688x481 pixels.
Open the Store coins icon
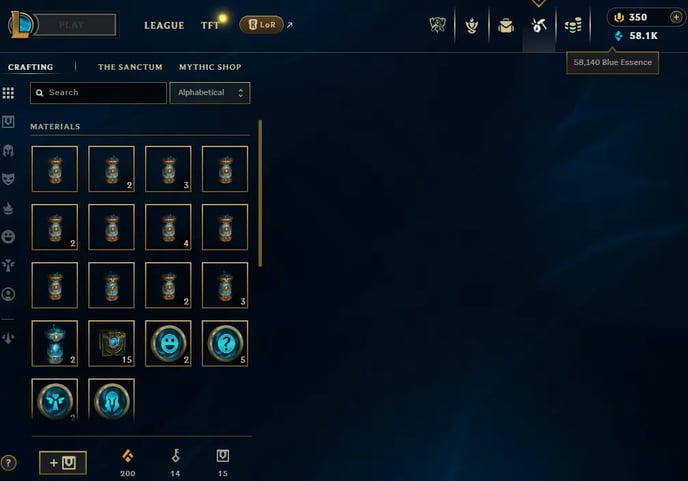[x=573, y=25]
